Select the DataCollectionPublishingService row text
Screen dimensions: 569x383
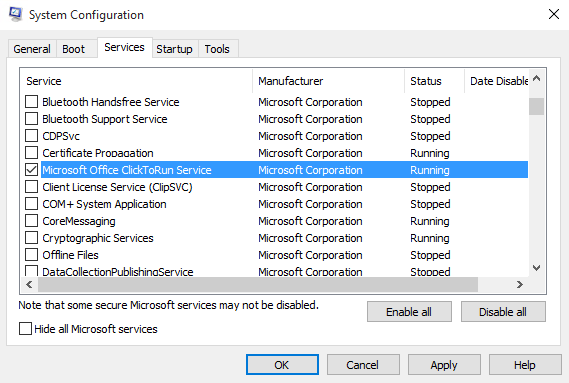click(118, 272)
